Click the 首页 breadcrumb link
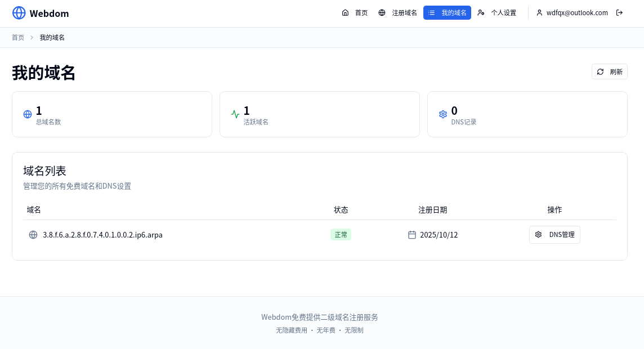Image resolution: width=644 pixels, height=349 pixels. point(17,37)
